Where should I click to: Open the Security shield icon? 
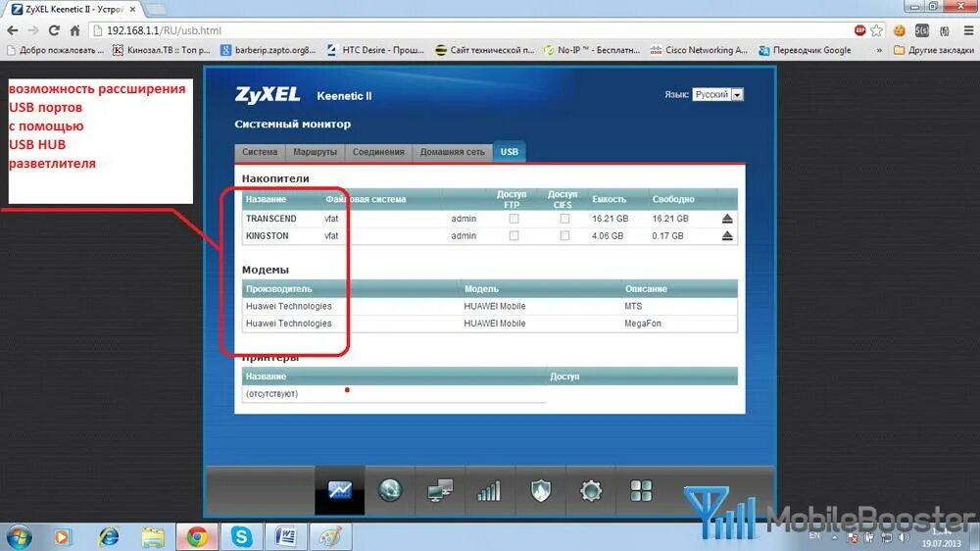541,491
